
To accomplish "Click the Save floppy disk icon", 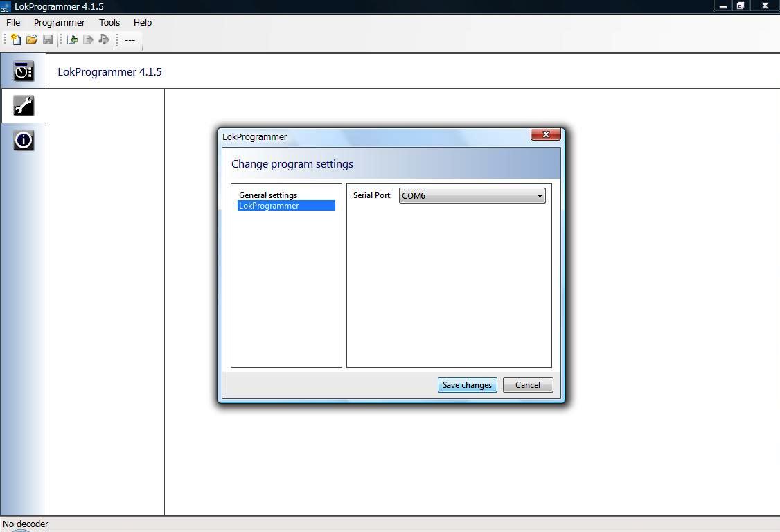I will coord(48,39).
